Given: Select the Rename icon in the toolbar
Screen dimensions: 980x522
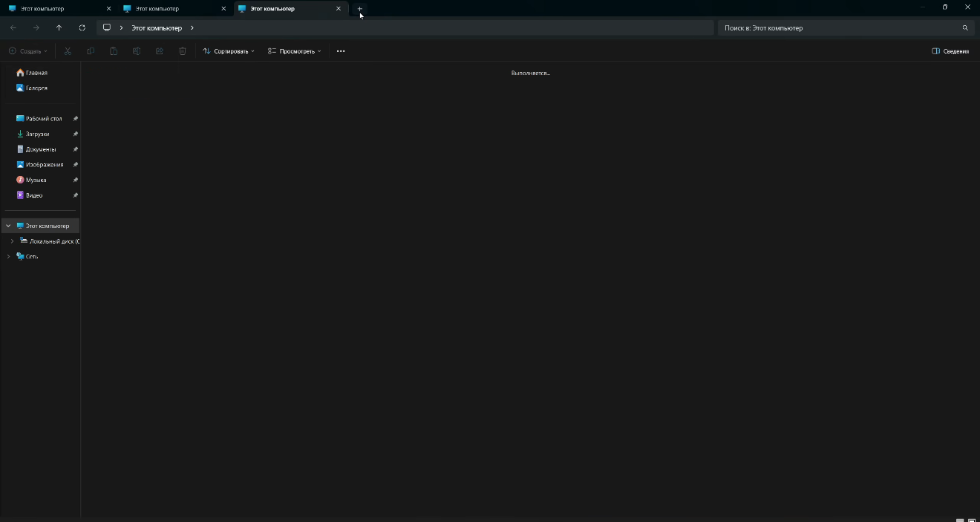Looking at the screenshot, I should click(137, 50).
